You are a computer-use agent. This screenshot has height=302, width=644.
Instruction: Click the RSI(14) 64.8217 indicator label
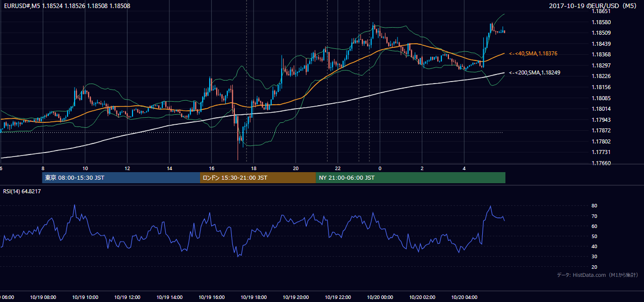(22, 191)
